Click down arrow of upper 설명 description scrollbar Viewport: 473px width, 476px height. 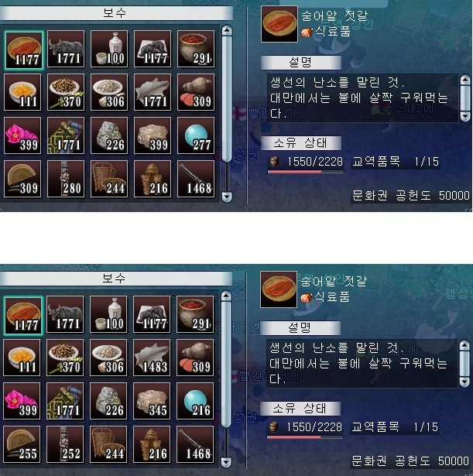click(465, 116)
